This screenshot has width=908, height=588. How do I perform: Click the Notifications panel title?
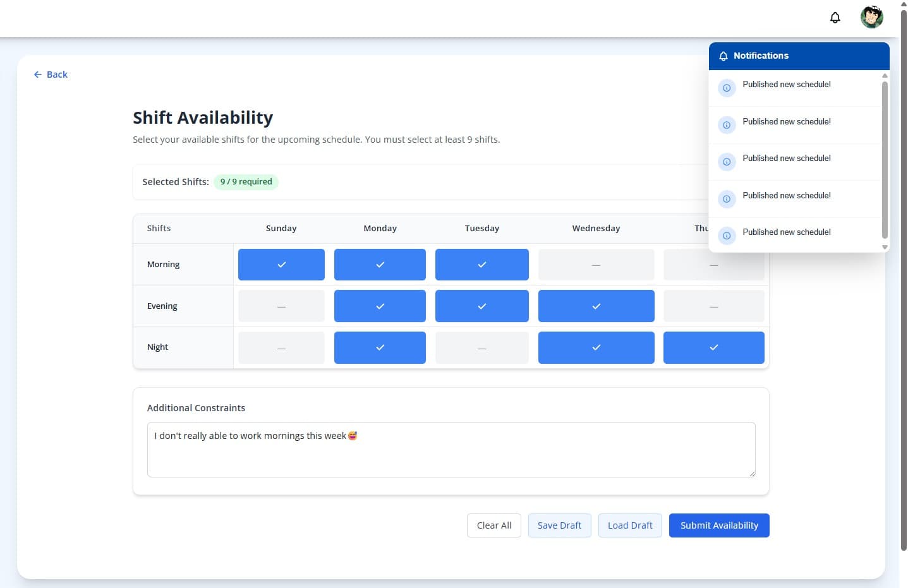pyautogui.click(x=761, y=56)
